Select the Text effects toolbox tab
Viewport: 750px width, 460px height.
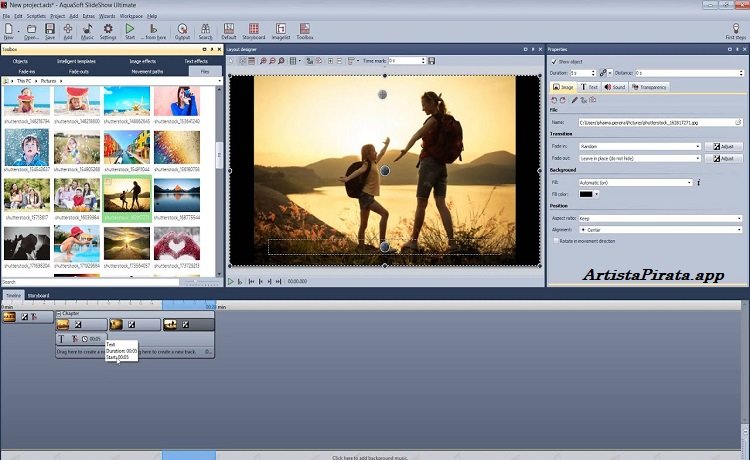click(196, 61)
